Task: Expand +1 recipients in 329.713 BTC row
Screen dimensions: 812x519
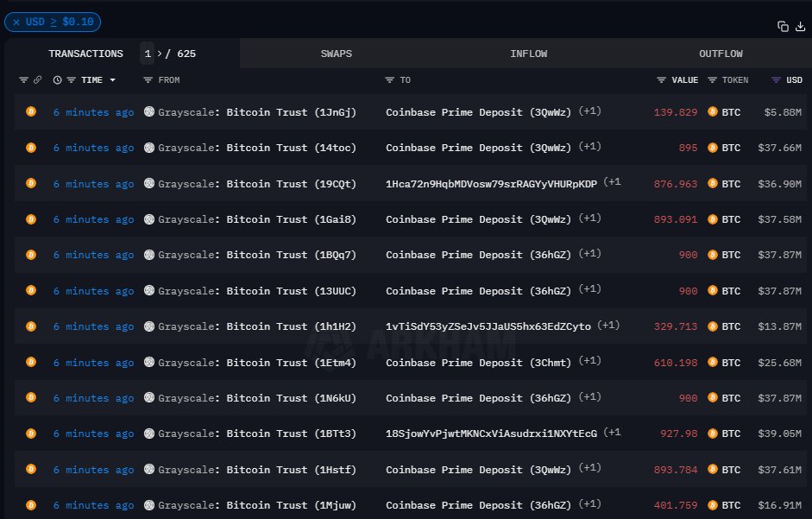Action: pyautogui.click(x=608, y=325)
